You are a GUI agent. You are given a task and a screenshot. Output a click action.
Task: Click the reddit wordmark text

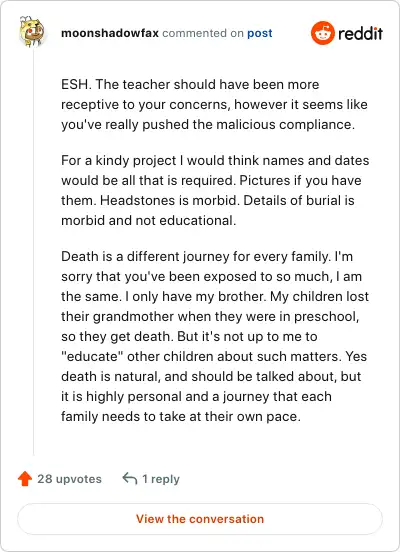pyautogui.click(x=360, y=33)
